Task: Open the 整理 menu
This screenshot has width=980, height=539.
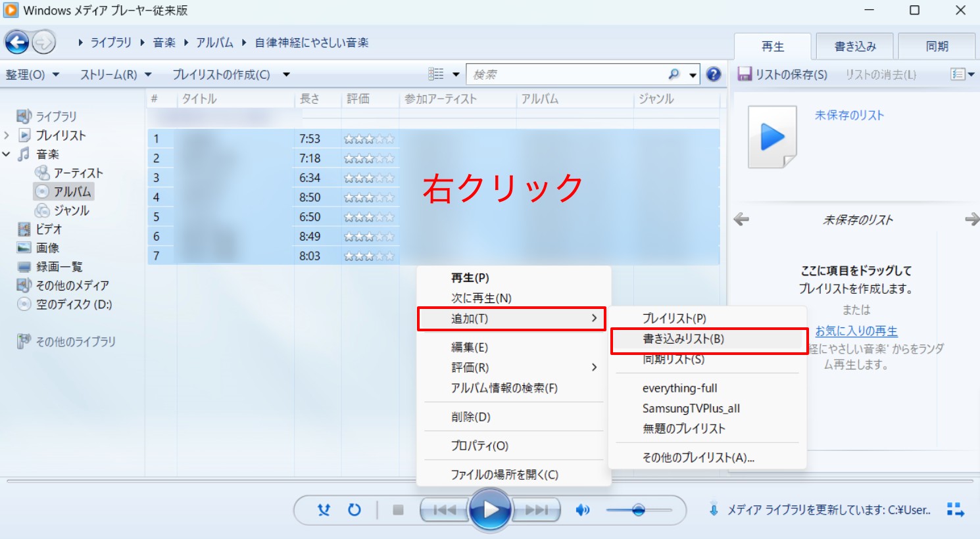Action: coord(32,74)
